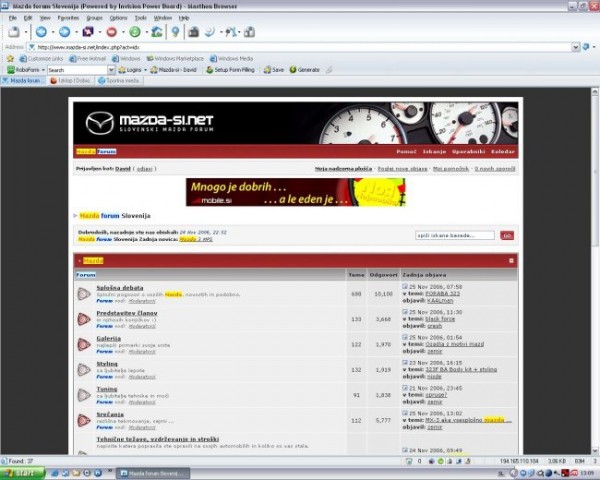Image resolution: width=600 pixels, height=480 pixels.
Task: Open the Tools menu
Action: click(x=140, y=18)
